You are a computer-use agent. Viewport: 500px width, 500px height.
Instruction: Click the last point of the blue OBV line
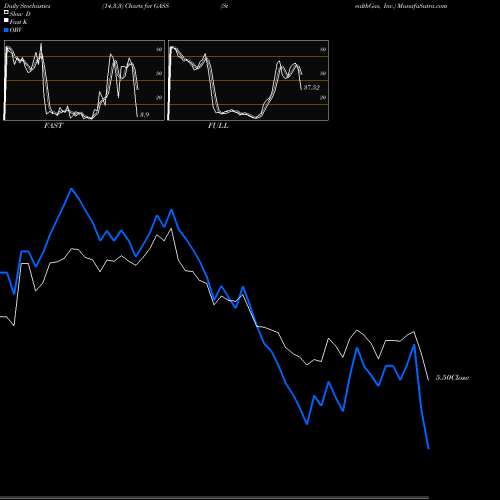tap(428, 448)
